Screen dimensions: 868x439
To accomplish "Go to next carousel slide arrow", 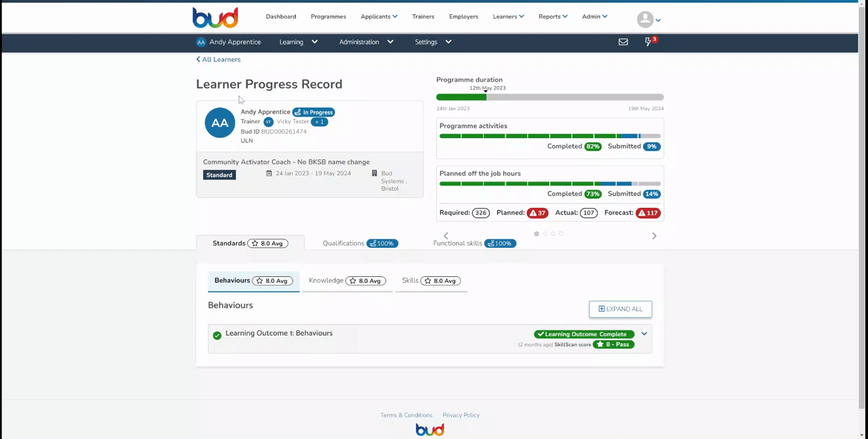I will tap(654, 236).
